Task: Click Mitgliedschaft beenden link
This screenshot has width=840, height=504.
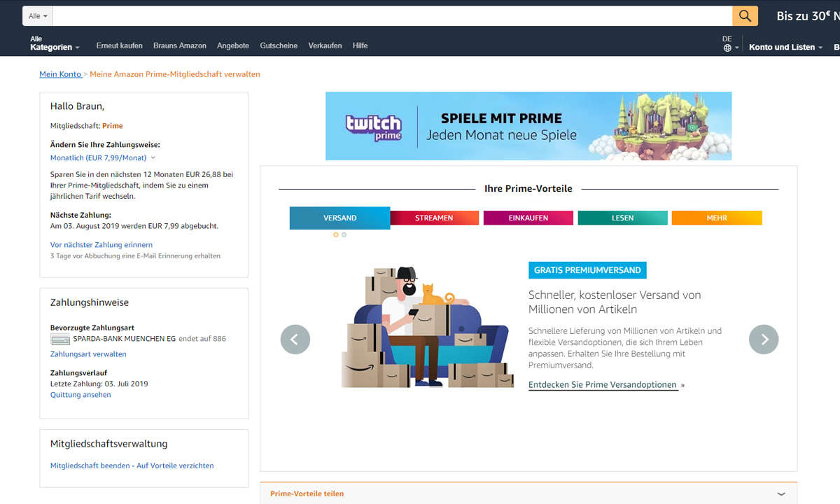Action: [x=132, y=465]
